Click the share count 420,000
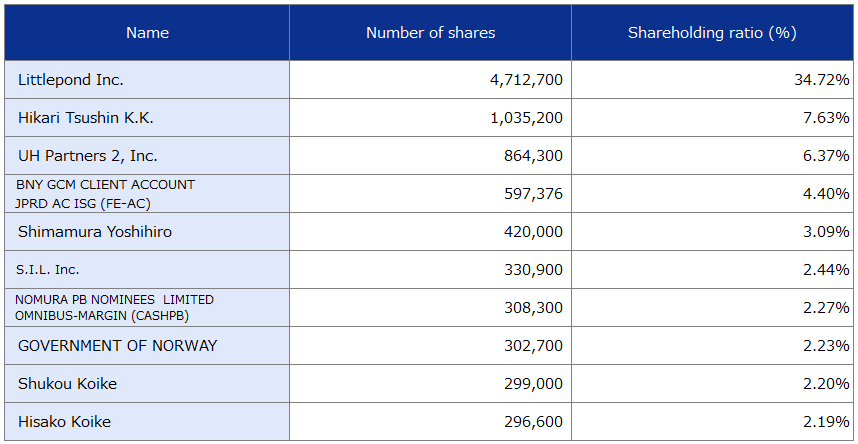 [x=534, y=232]
